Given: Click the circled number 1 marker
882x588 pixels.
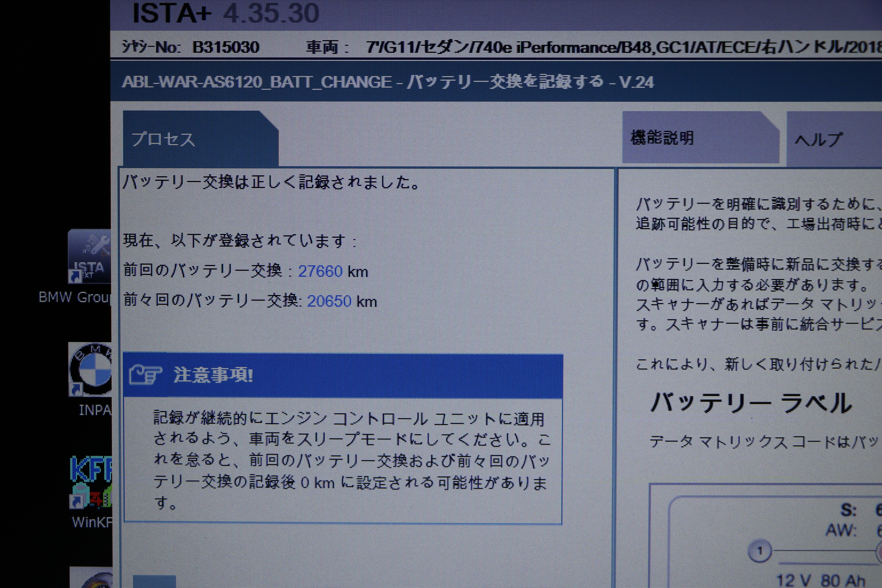Looking at the screenshot, I should 760,551.
